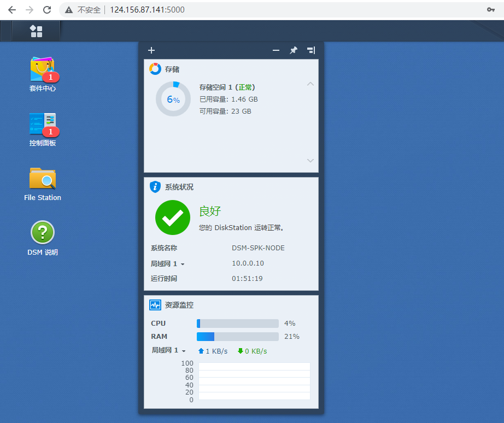Click the green 良好 status checkmark
This screenshot has height=423, width=504.
point(173,218)
